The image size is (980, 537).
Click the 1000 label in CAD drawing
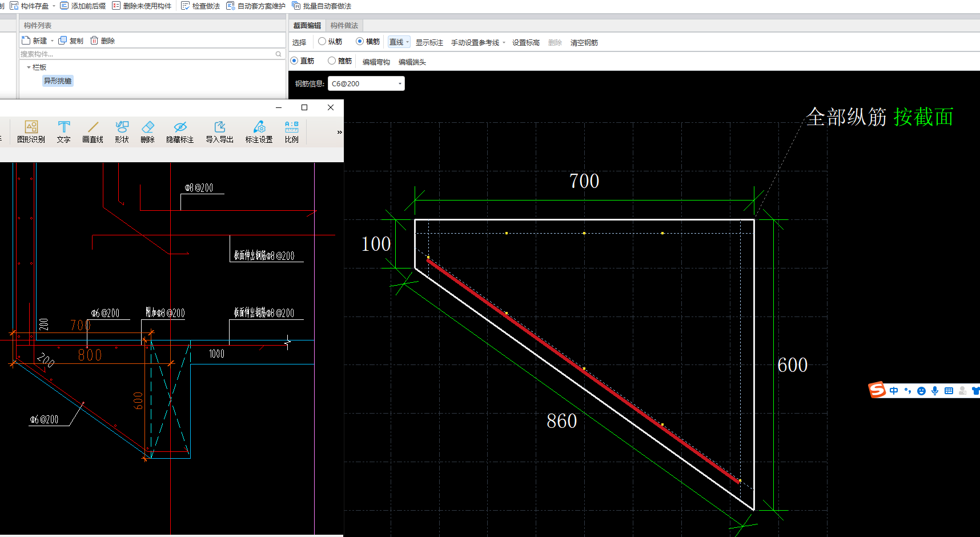point(217,354)
